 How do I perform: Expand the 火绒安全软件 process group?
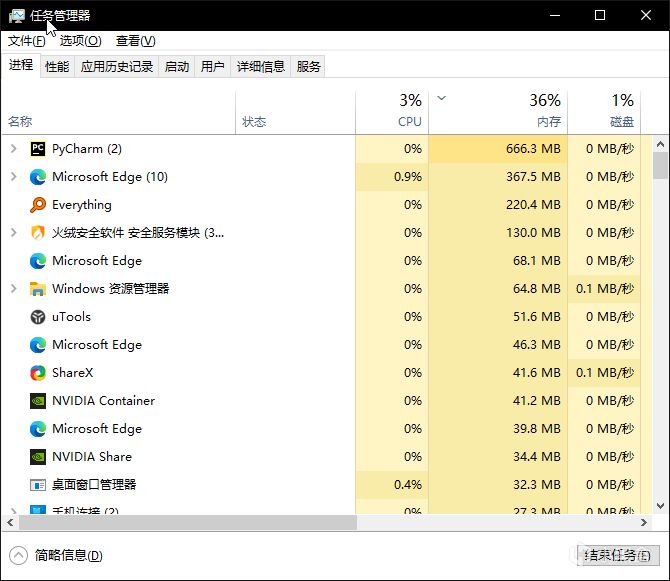(14, 233)
